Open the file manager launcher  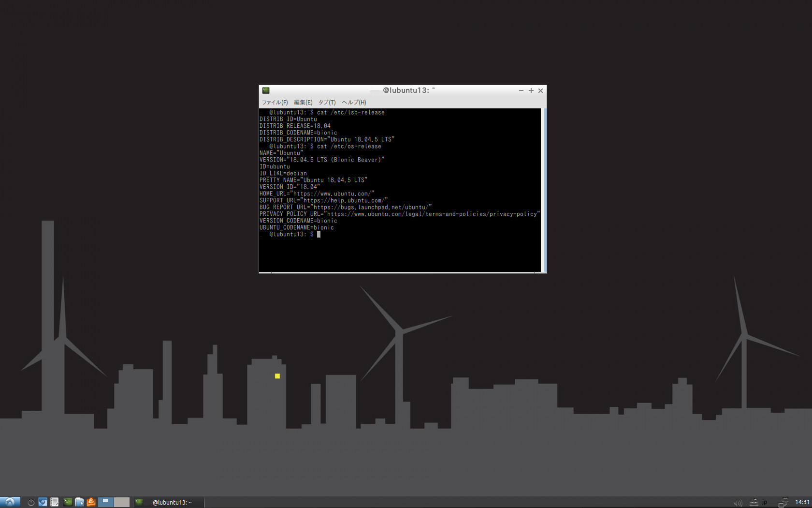[79, 502]
